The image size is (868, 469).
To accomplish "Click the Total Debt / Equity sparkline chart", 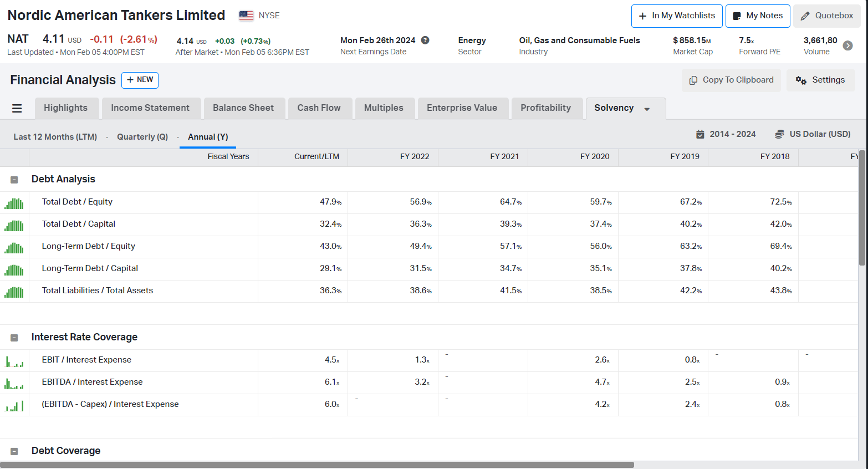I will point(14,203).
